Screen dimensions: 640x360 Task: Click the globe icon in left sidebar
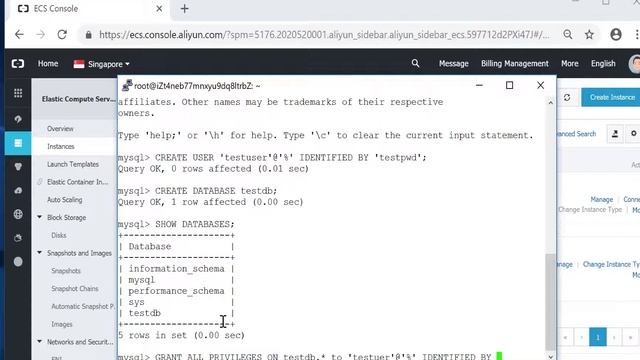click(x=18, y=214)
